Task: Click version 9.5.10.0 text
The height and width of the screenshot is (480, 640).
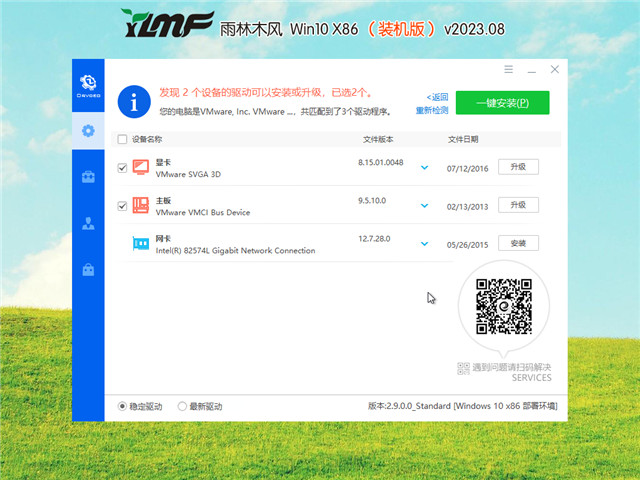Action: tap(372, 200)
